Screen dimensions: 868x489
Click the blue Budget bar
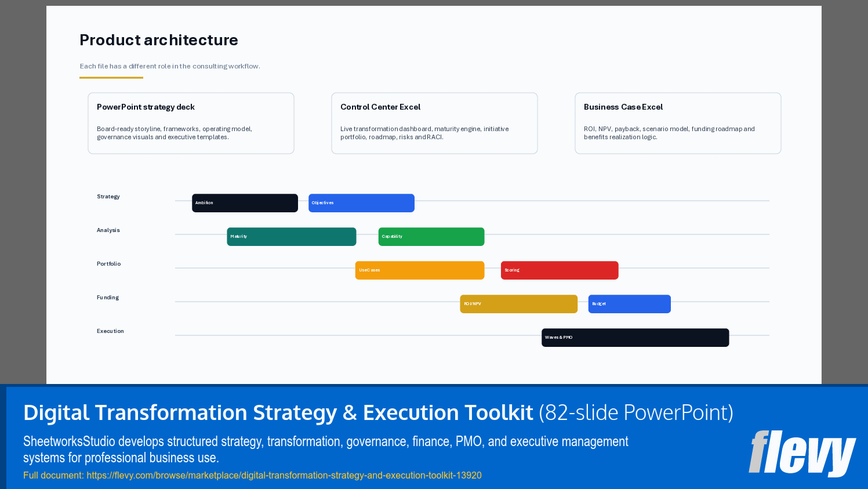[630, 304]
